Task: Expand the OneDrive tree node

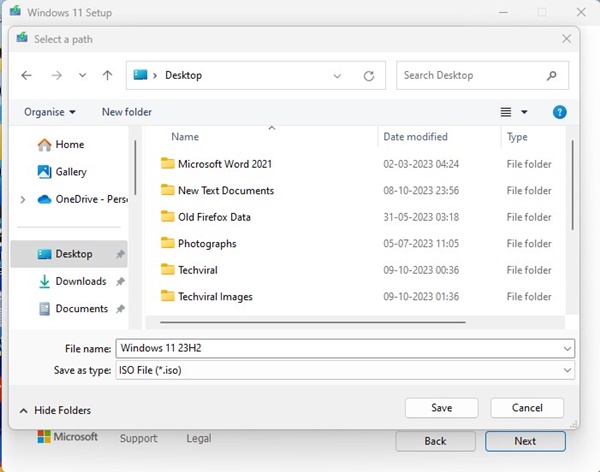Action: coord(23,199)
